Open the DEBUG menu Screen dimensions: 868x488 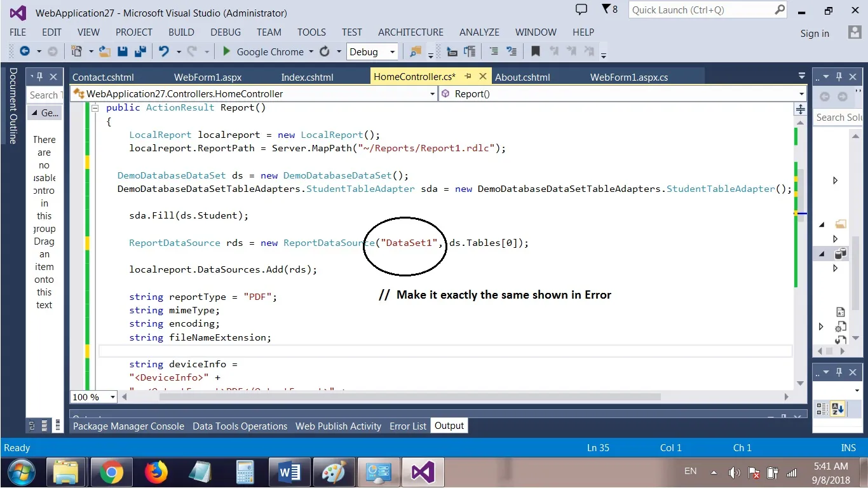click(x=226, y=32)
